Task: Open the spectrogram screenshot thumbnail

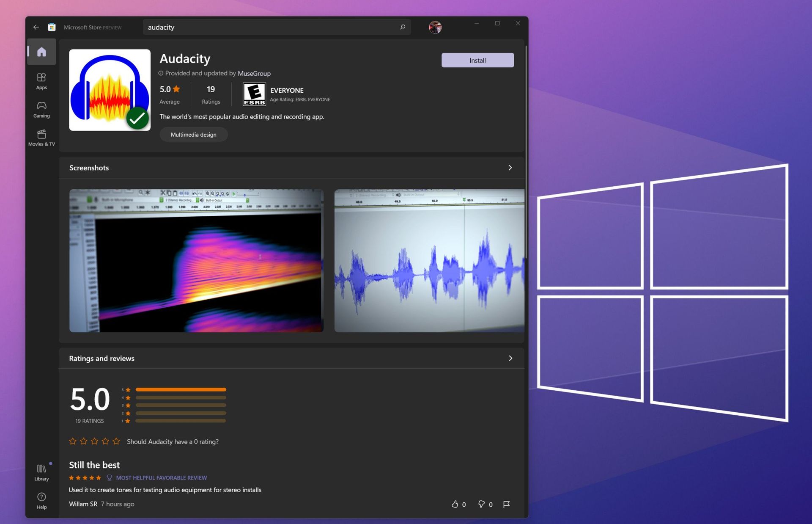Action: coord(196,260)
